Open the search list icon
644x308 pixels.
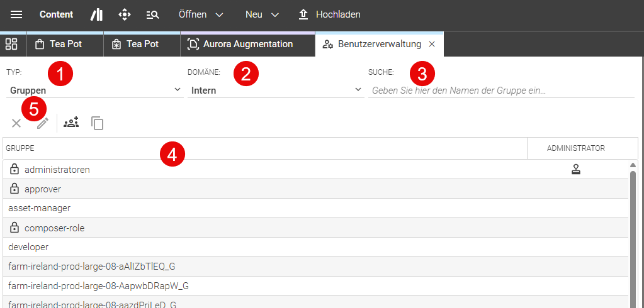point(152,14)
